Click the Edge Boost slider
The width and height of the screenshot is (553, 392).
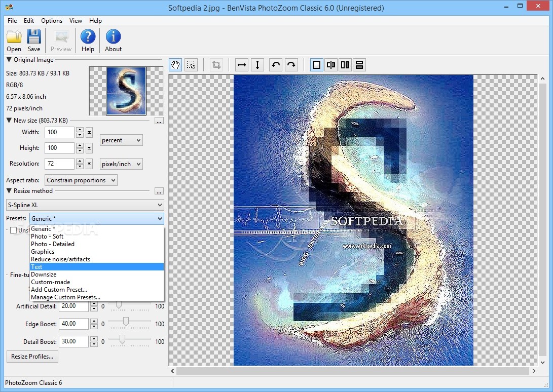point(129,323)
